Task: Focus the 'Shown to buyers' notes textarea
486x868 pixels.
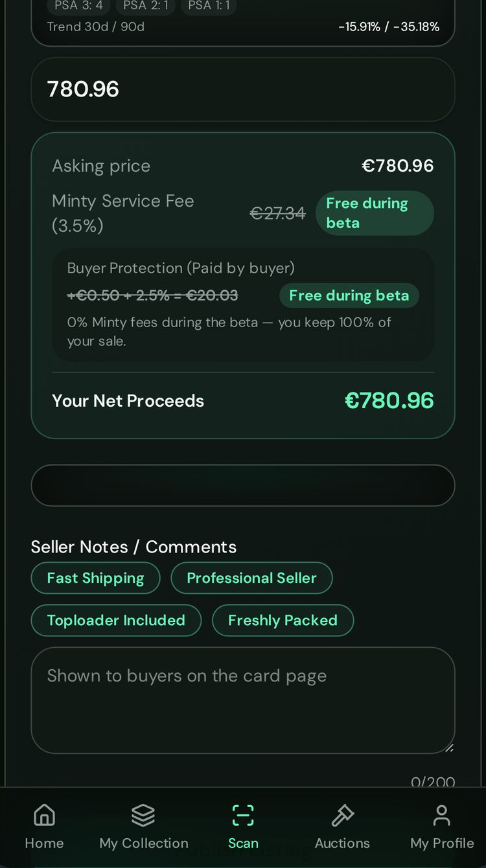Action: [x=243, y=700]
